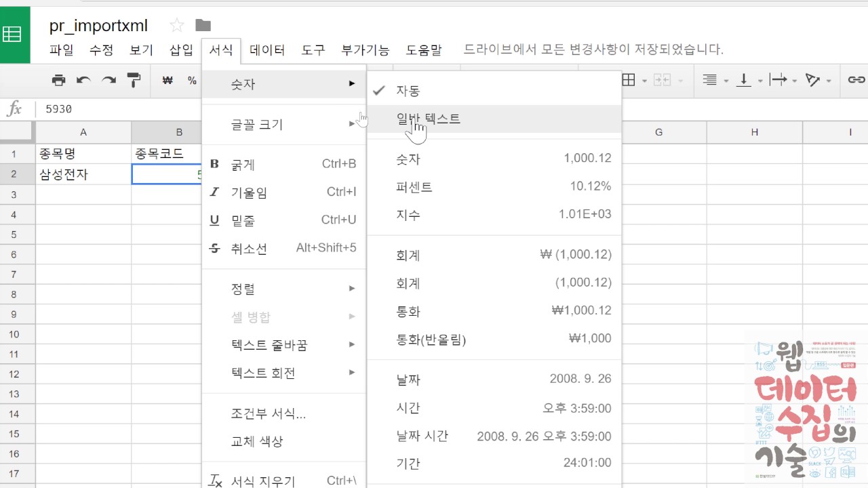Open the merge cells dropdown arrow
868x488 pixels.
tap(680, 81)
